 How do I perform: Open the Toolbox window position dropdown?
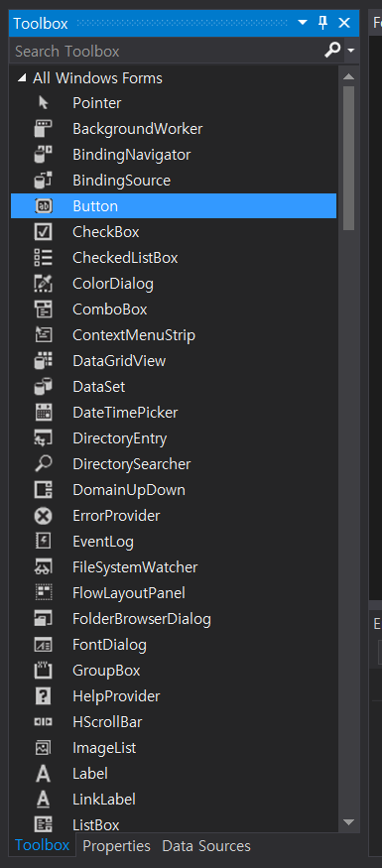[303, 23]
